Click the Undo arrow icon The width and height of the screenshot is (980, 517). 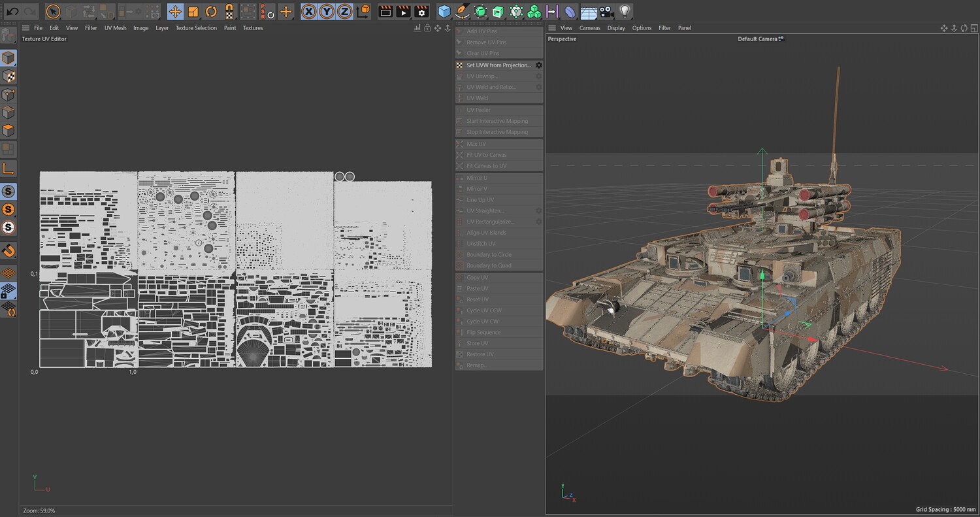pyautogui.click(x=12, y=11)
